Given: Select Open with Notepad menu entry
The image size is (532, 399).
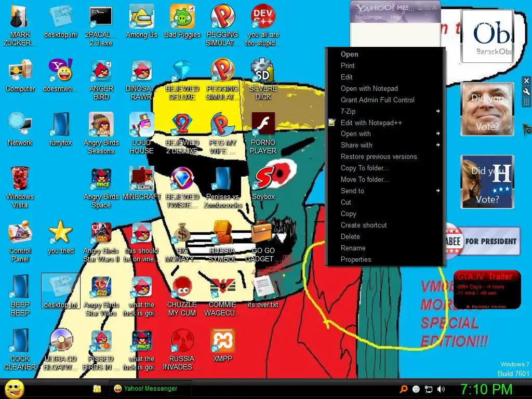Looking at the screenshot, I should (385, 88).
